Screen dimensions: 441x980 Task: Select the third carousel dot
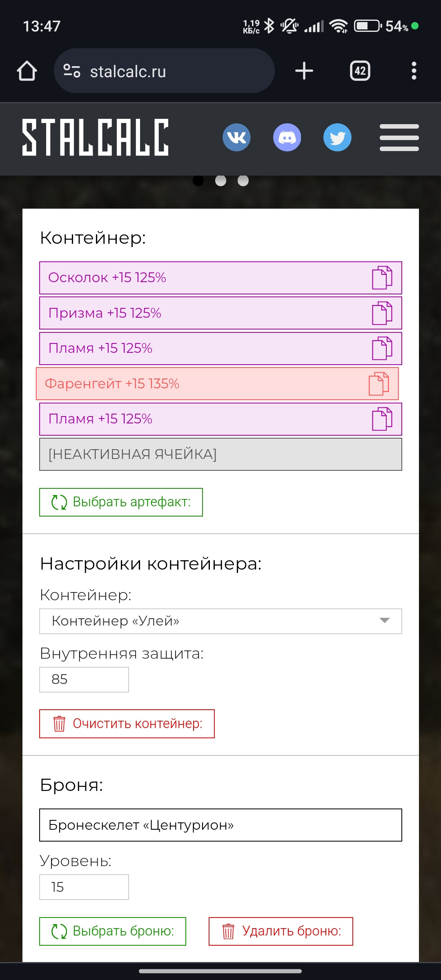pyautogui.click(x=243, y=180)
